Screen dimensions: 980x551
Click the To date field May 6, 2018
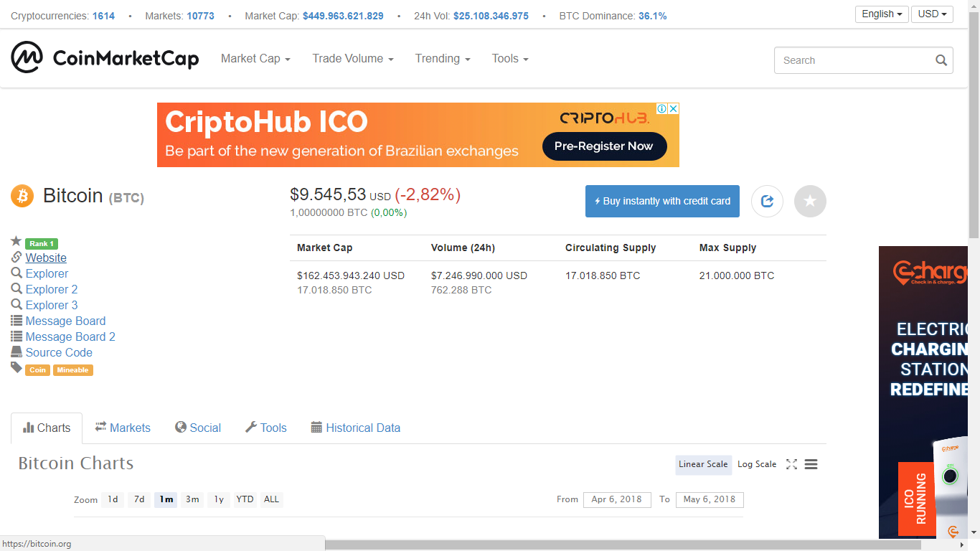(710, 499)
